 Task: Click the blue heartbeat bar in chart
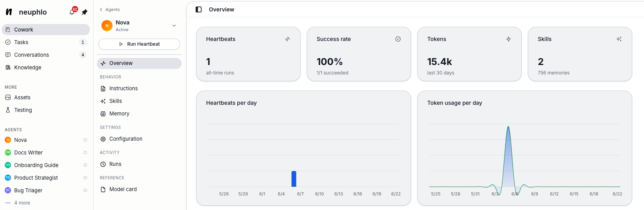(294, 179)
